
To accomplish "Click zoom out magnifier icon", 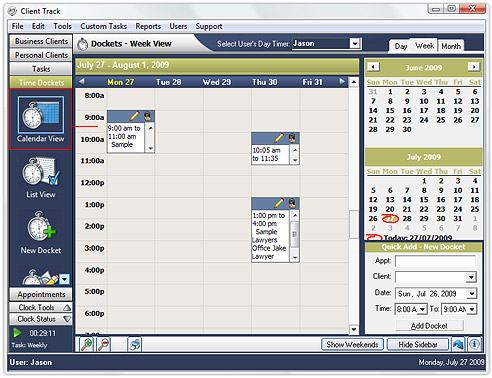I will 104,345.
